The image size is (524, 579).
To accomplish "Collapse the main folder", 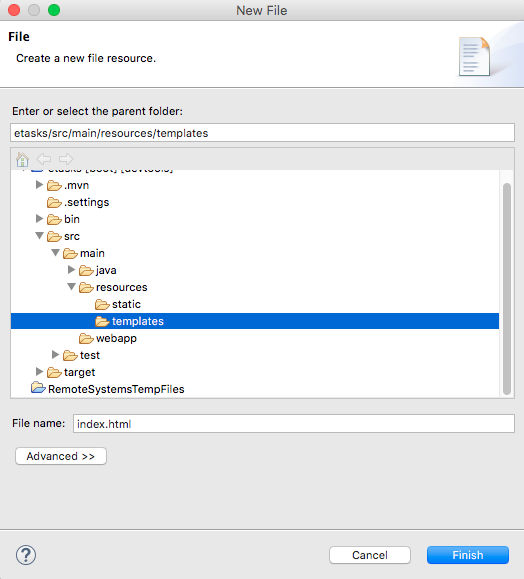I will coord(55,253).
